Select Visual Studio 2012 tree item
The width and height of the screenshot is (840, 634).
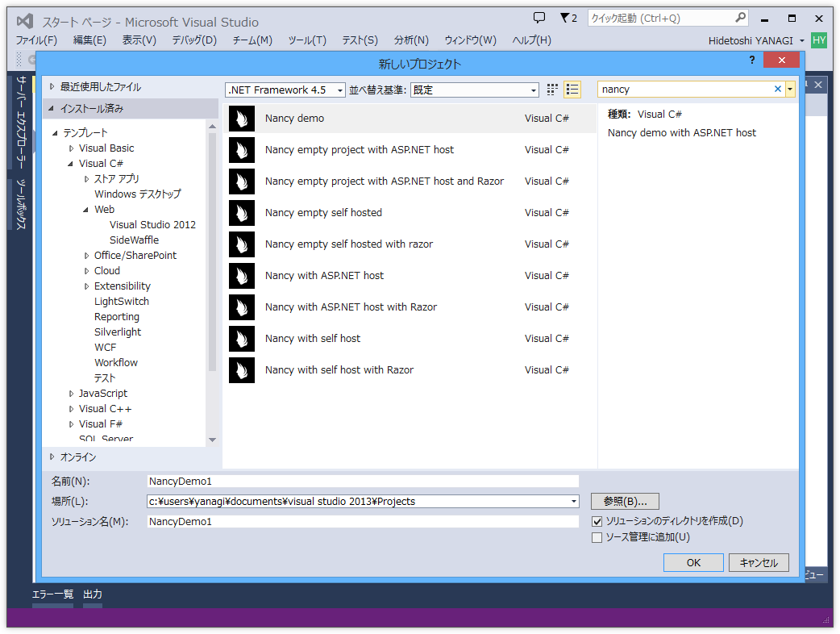pos(152,224)
